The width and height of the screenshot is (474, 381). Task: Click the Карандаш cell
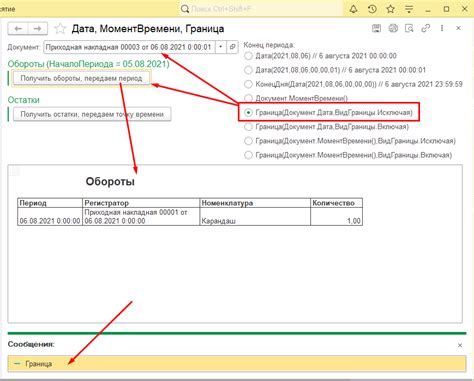(x=255, y=217)
